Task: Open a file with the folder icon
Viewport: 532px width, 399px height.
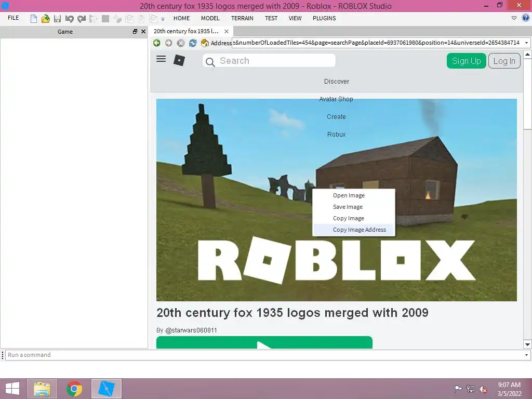Action: coord(46,19)
